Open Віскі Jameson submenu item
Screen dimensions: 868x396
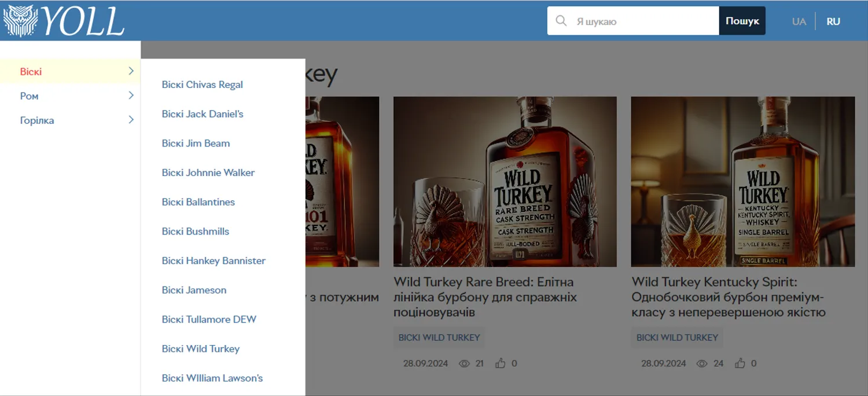tap(194, 290)
